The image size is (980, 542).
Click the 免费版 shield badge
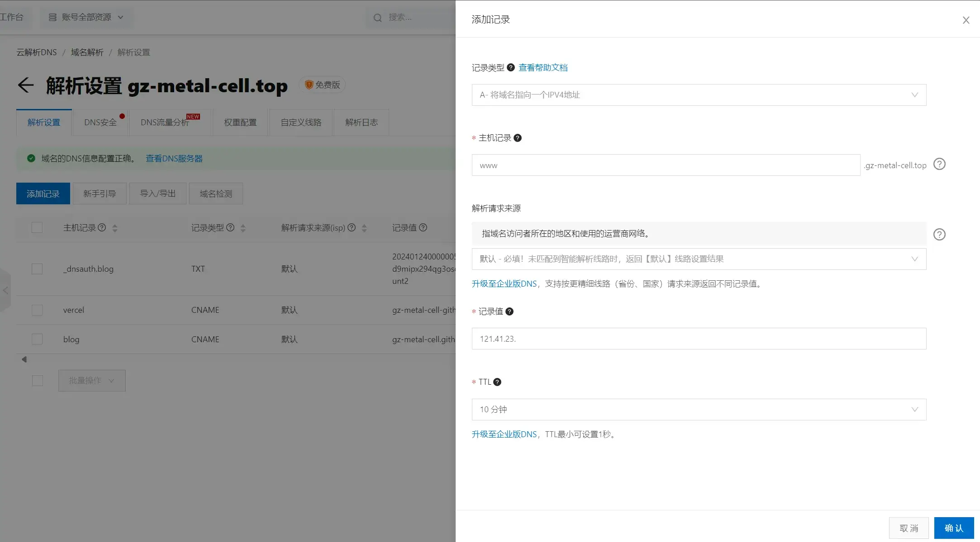pos(322,85)
